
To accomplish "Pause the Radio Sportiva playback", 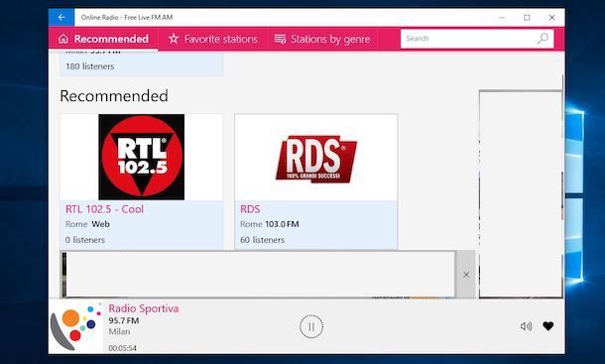I will click(x=311, y=326).
